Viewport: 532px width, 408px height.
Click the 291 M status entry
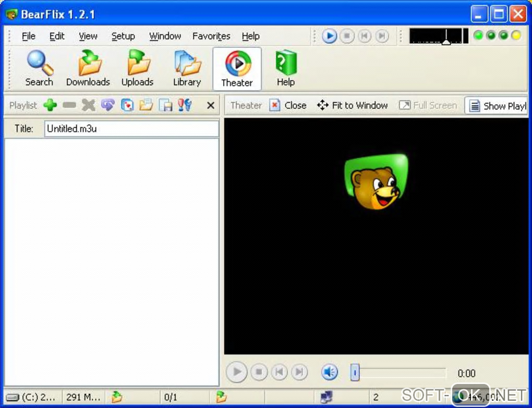[x=83, y=397]
